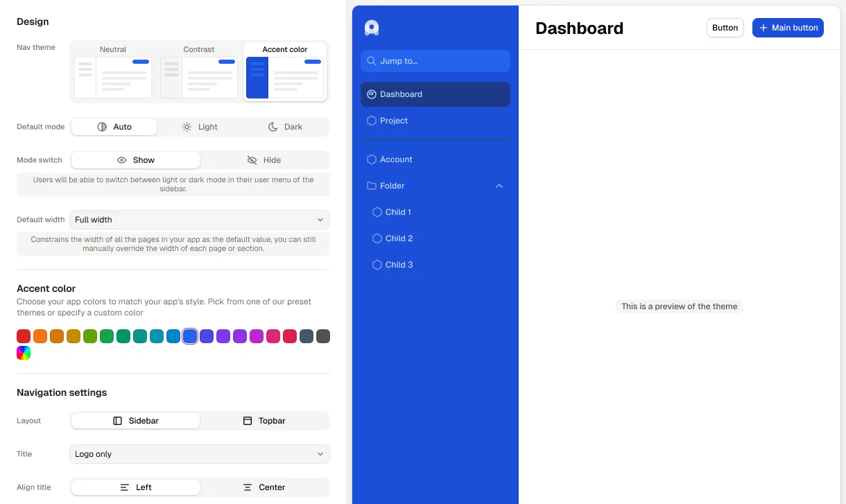The image size is (846, 504).
Task: Open Dashboard in the preview sidebar
Action: [435, 94]
